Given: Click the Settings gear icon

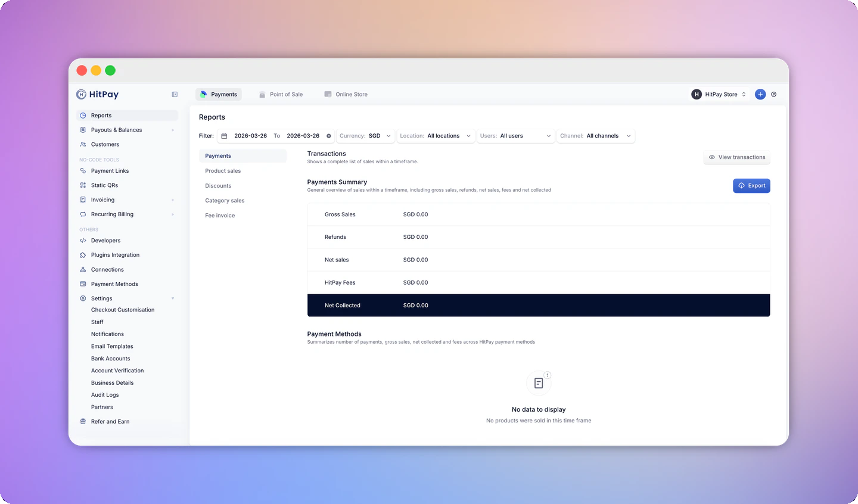Looking at the screenshot, I should click(83, 298).
